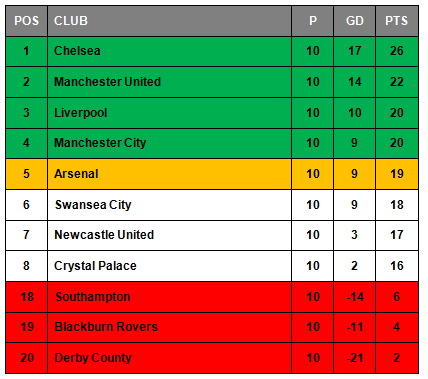Select the PTS column header
The width and height of the screenshot is (428, 379).
click(397, 21)
